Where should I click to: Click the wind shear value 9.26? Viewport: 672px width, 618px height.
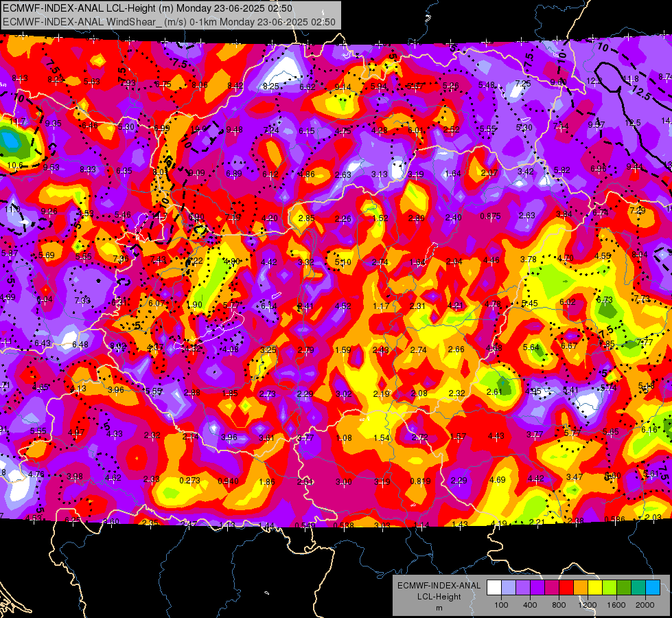(49, 211)
